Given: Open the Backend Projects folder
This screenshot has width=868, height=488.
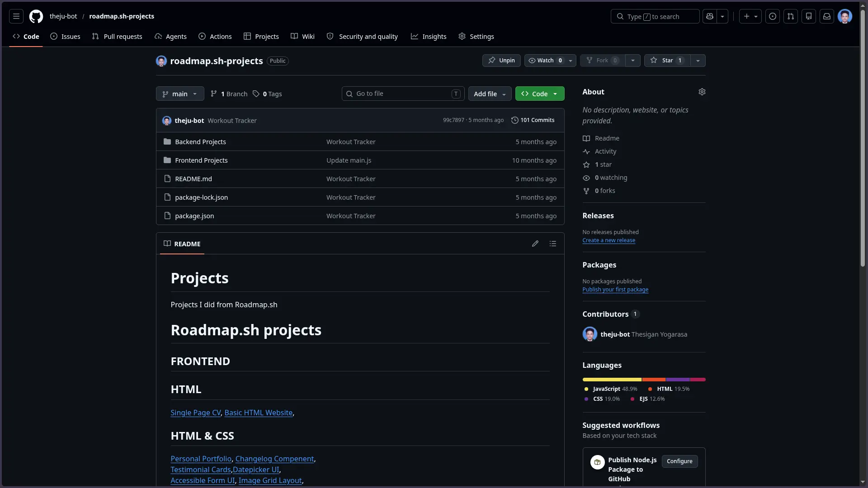Looking at the screenshot, I should tap(200, 142).
